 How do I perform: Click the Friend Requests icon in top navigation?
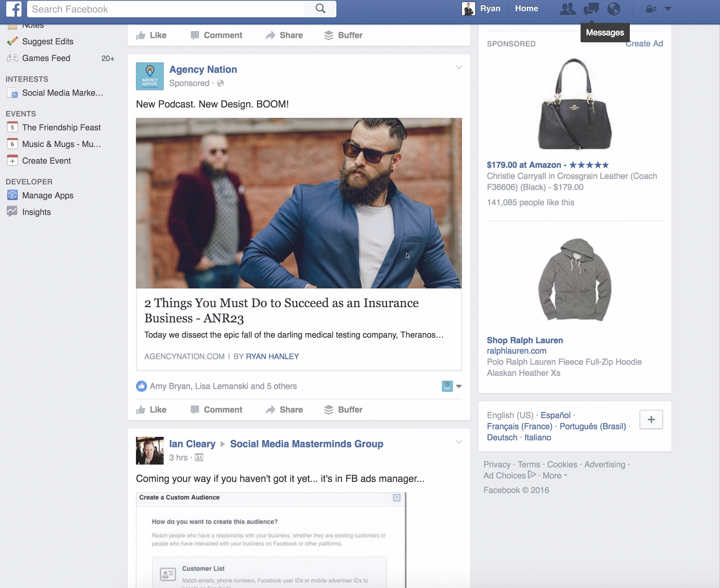(x=567, y=8)
